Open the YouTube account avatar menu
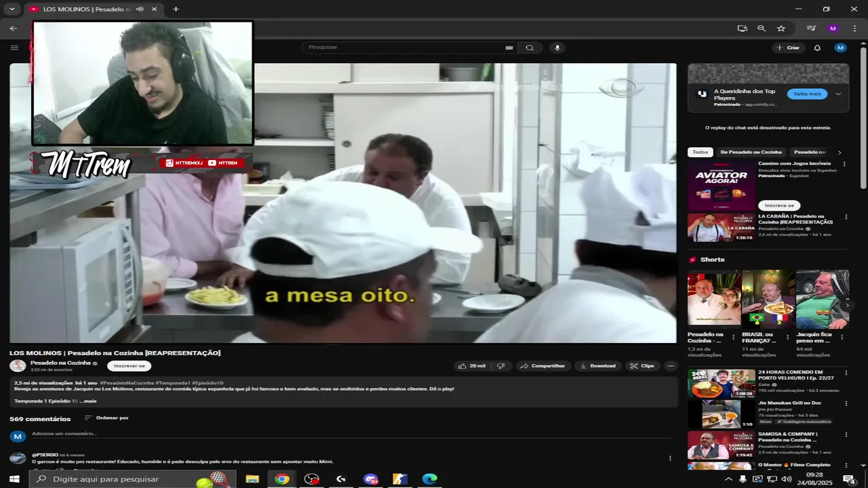This screenshot has width=868, height=488. (840, 47)
